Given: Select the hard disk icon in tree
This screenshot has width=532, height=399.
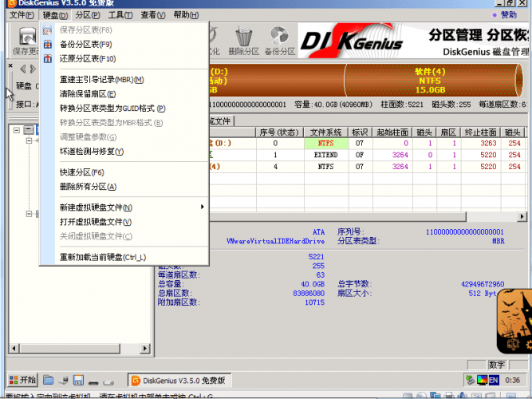Looking at the screenshot, I should click(29, 130).
